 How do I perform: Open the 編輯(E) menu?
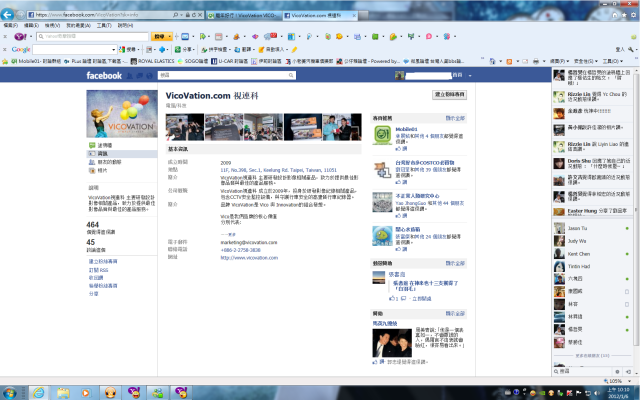pyautogui.click(x=31, y=25)
